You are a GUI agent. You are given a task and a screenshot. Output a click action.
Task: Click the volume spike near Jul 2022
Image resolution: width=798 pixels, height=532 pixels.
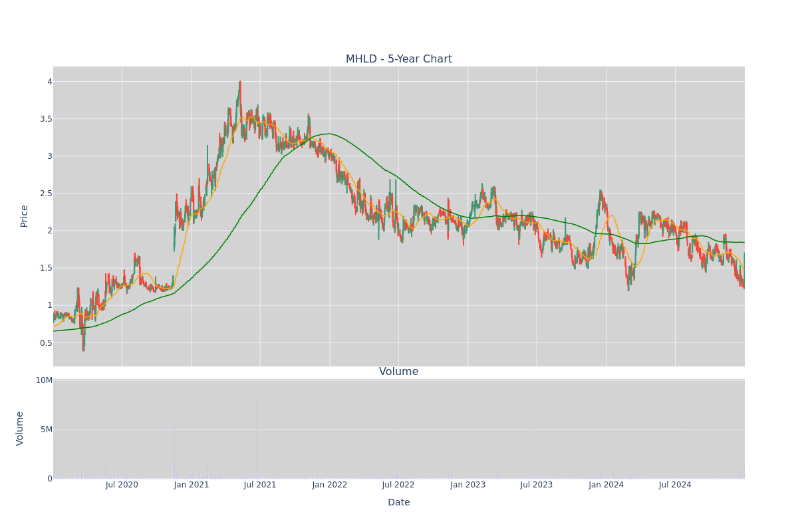[396, 435]
